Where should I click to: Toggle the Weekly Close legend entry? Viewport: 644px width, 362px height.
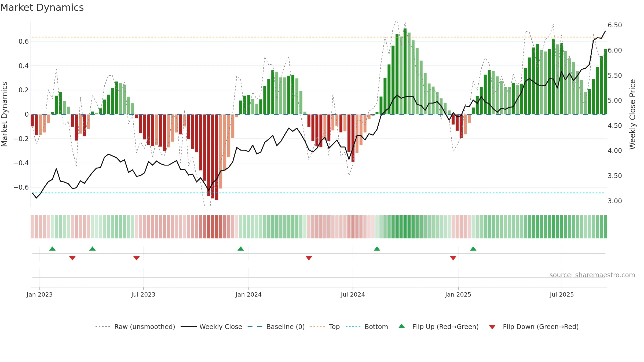click(211, 327)
